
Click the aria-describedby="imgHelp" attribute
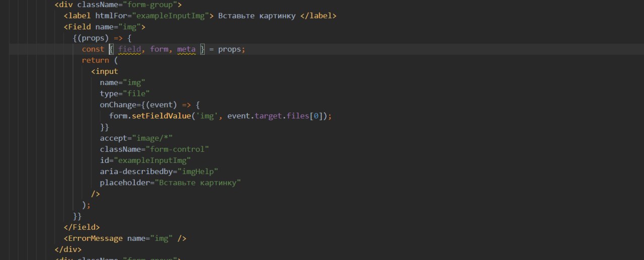[x=159, y=171]
